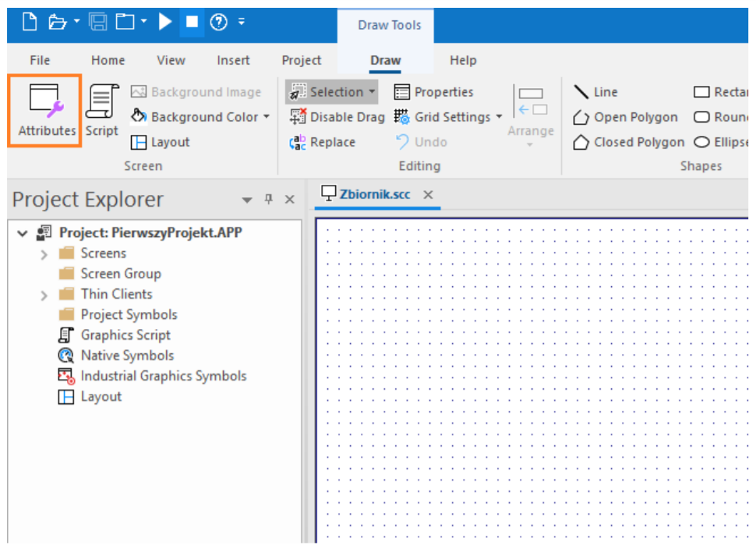The image size is (756, 549).
Task: Pin the Project Explorer panel
Action: 269,200
